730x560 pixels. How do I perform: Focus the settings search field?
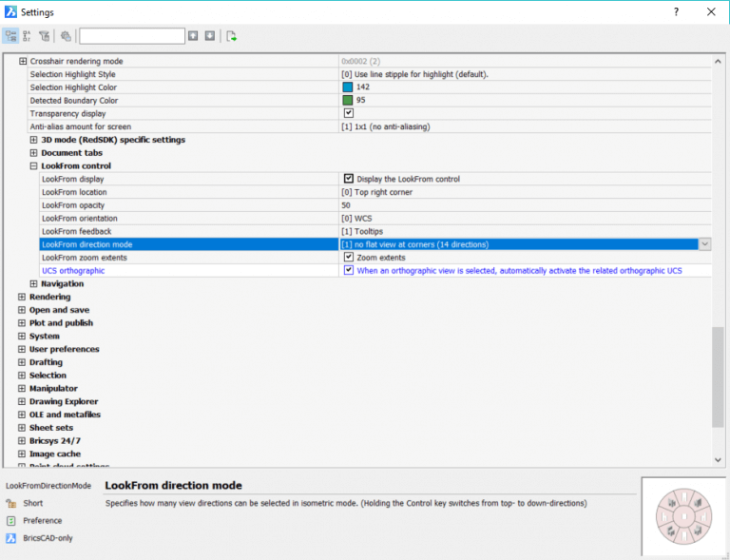(x=132, y=36)
